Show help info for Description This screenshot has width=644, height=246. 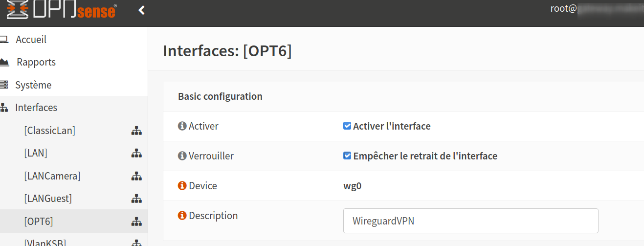(182, 216)
